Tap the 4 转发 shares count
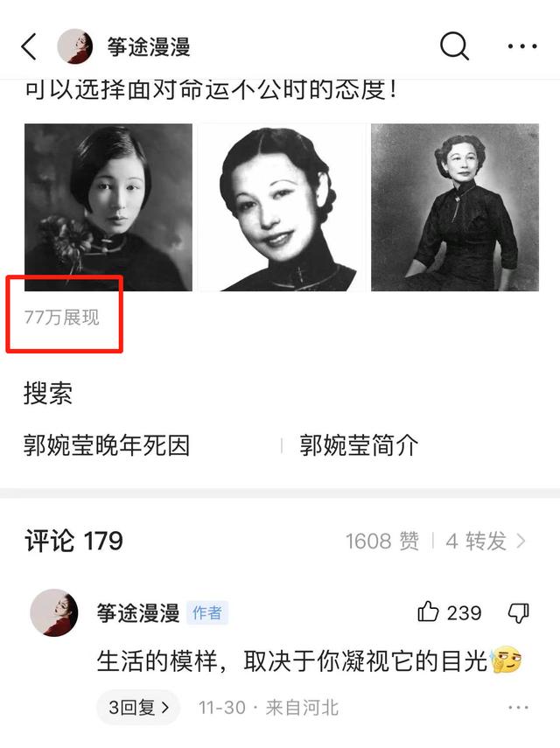The image size is (560, 748). [x=476, y=541]
